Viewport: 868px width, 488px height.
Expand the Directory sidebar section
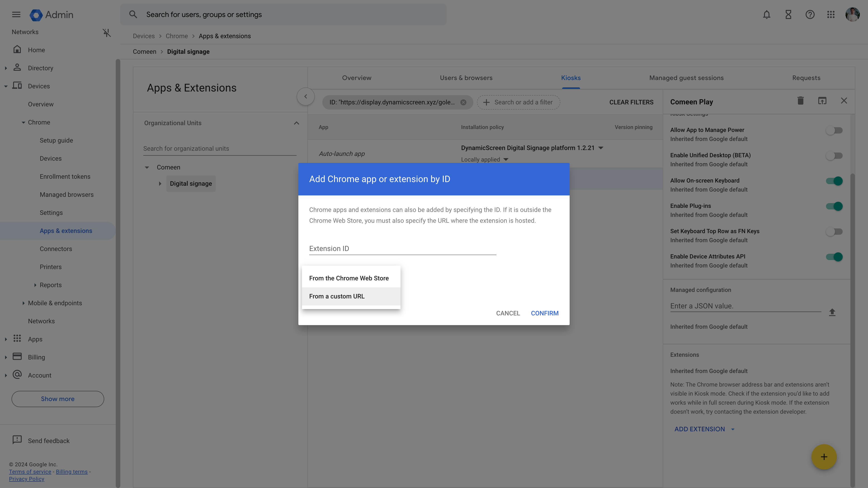click(x=6, y=68)
